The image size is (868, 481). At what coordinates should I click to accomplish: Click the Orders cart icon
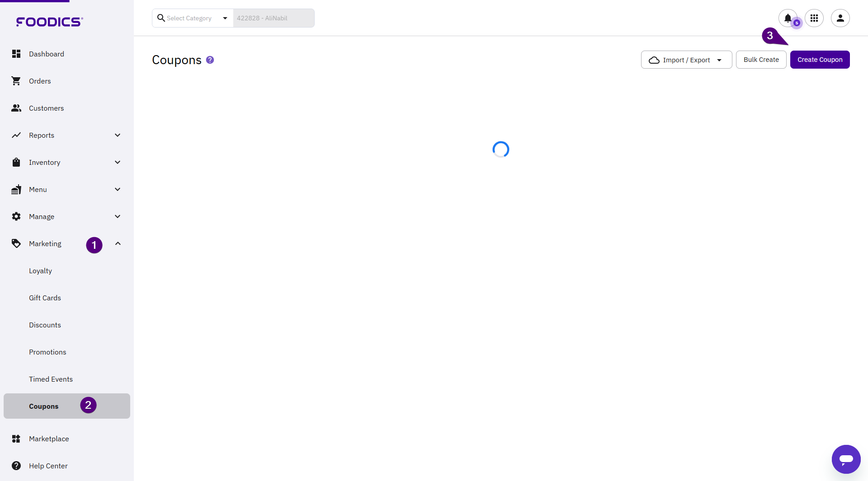(x=16, y=81)
